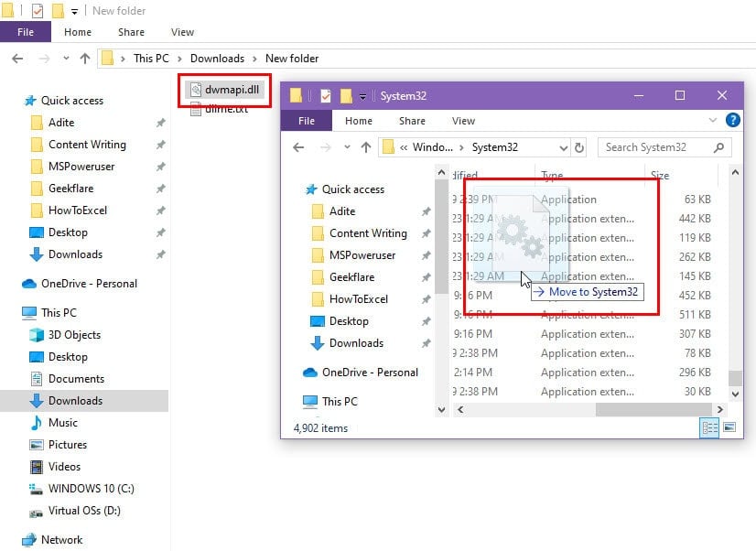This screenshot has height=551, width=756.
Task: Open Geekflare in New folder window sidebar
Action: coord(70,189)
